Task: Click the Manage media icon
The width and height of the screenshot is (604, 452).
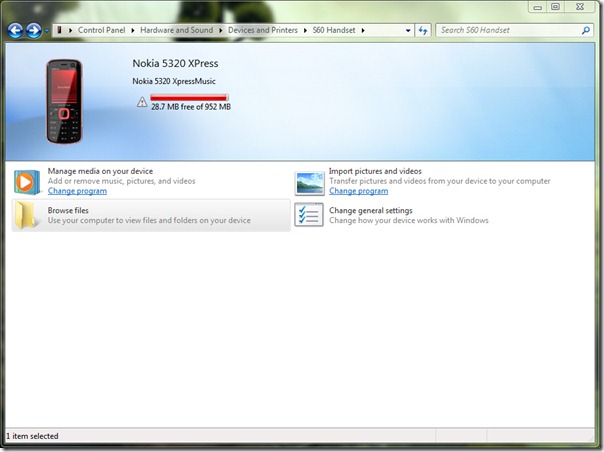Action: point(27,182)
